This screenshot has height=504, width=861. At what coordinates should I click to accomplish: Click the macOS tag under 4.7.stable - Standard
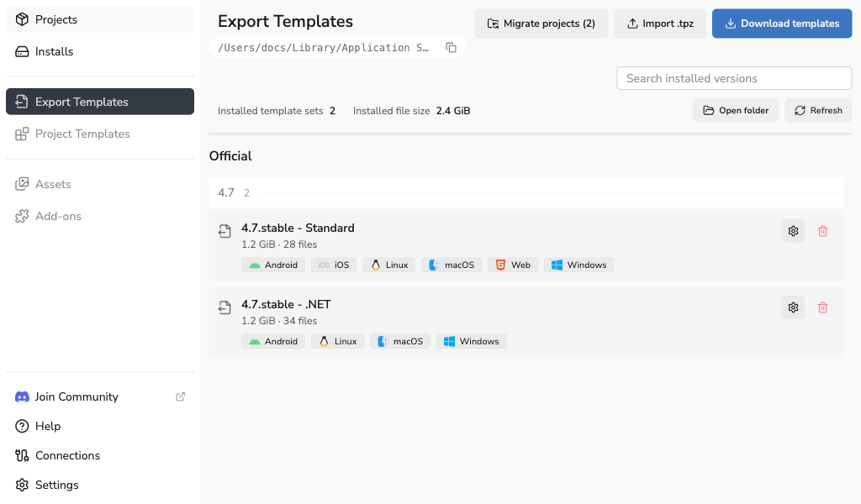point(452,265)
